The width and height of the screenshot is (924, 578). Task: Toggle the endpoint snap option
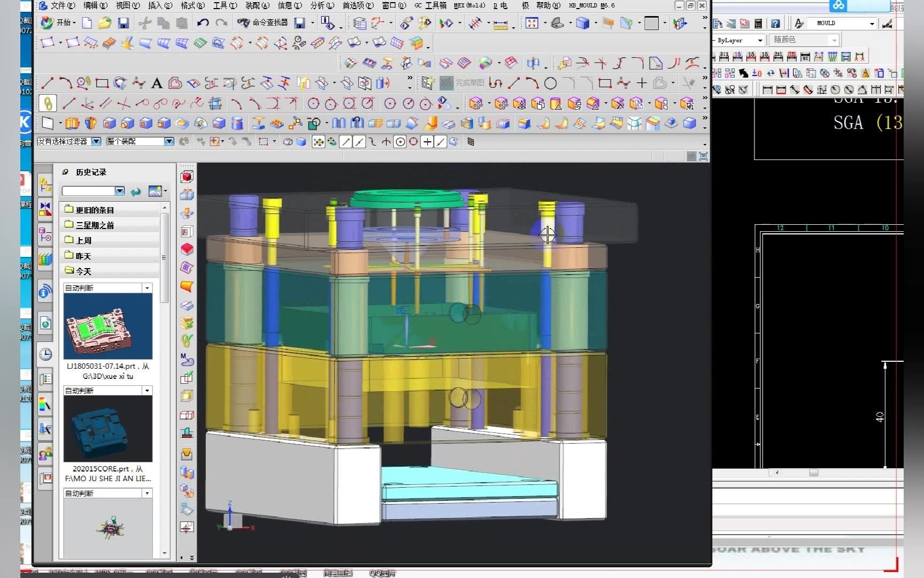coord(346,142)
